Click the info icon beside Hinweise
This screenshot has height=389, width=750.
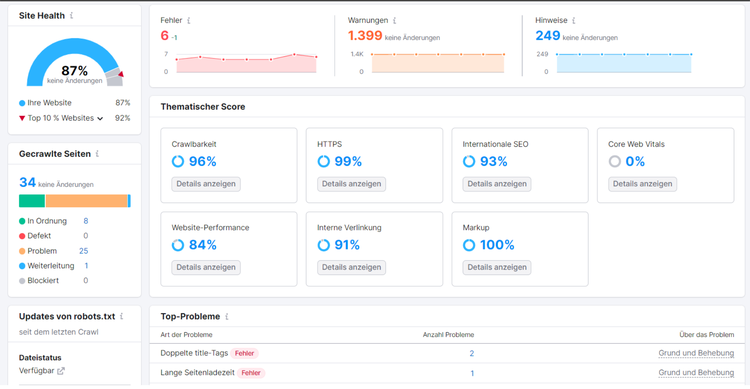coord(574,20)
